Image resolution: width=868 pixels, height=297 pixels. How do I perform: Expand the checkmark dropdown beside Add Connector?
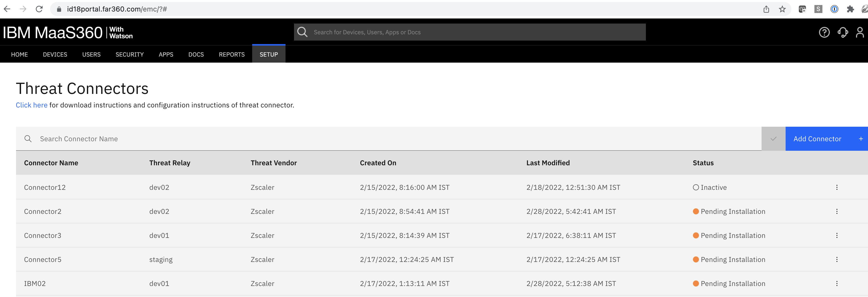(773, 138)
